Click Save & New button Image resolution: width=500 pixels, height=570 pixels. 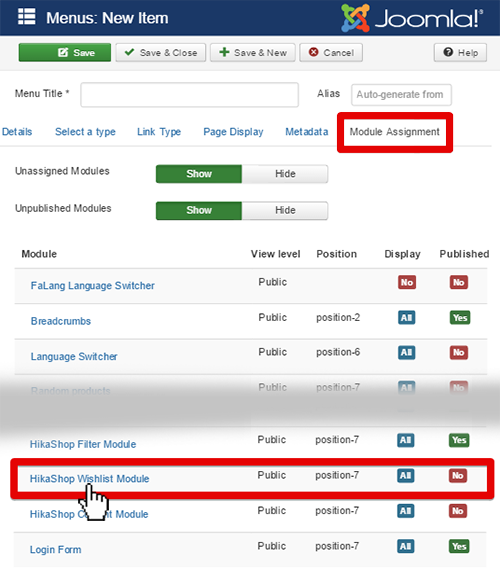[x=253, y=53]
